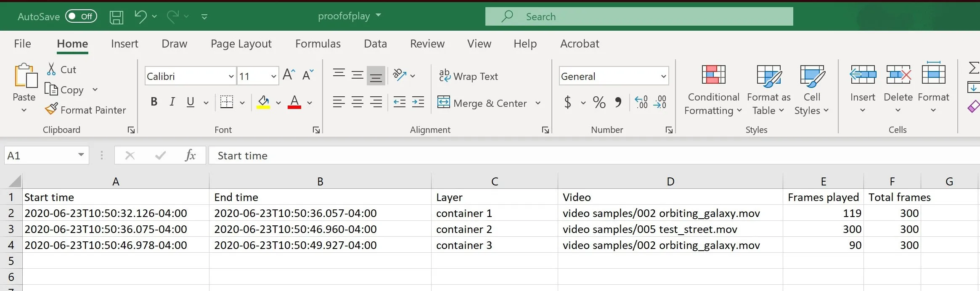Viewport: 980px width, 291px height.
Task: Click the Copy icon
Action: (51, 89)
